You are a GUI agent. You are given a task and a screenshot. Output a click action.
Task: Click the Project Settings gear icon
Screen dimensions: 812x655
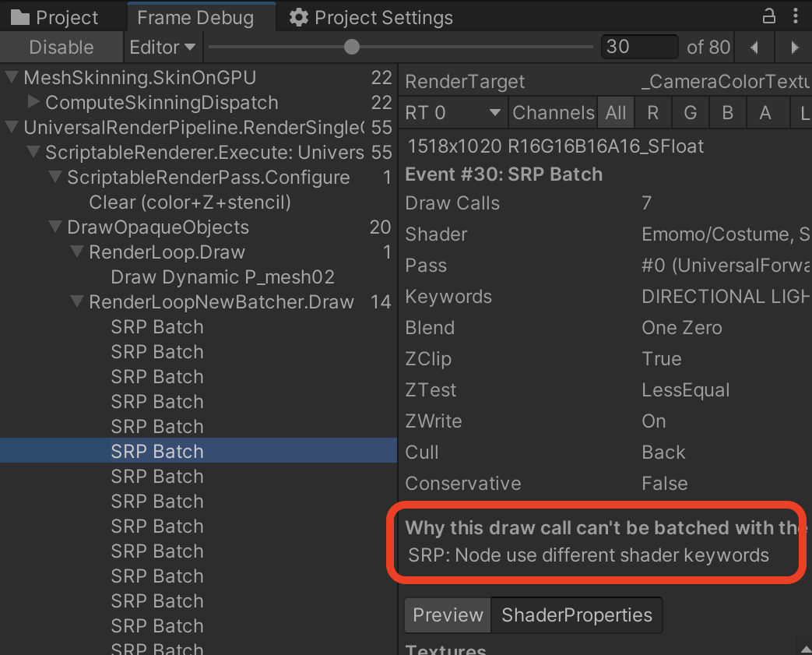tap(299, 18)
